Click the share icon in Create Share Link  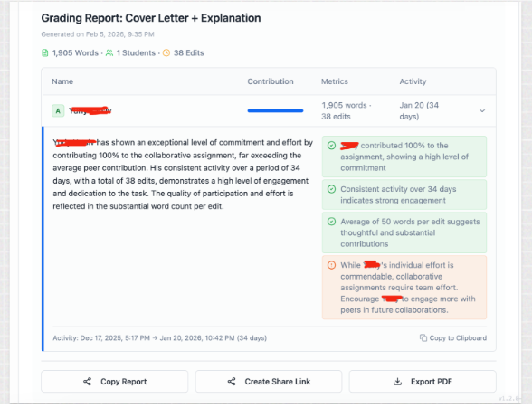point(232,382)
